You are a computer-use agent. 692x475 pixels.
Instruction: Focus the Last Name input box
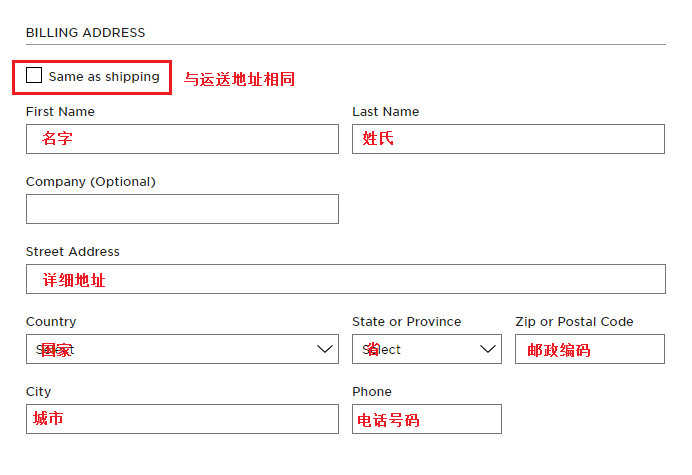point(508,139)
